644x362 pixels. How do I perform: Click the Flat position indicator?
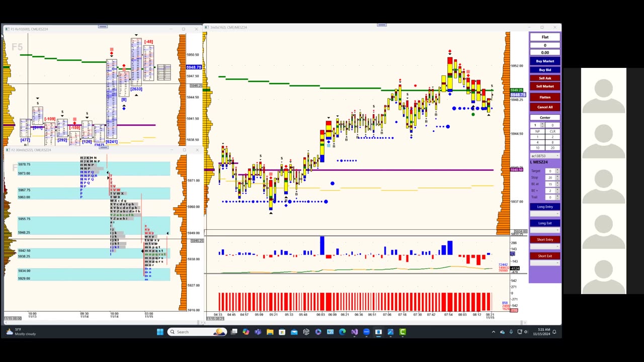(x=545, y=37)
